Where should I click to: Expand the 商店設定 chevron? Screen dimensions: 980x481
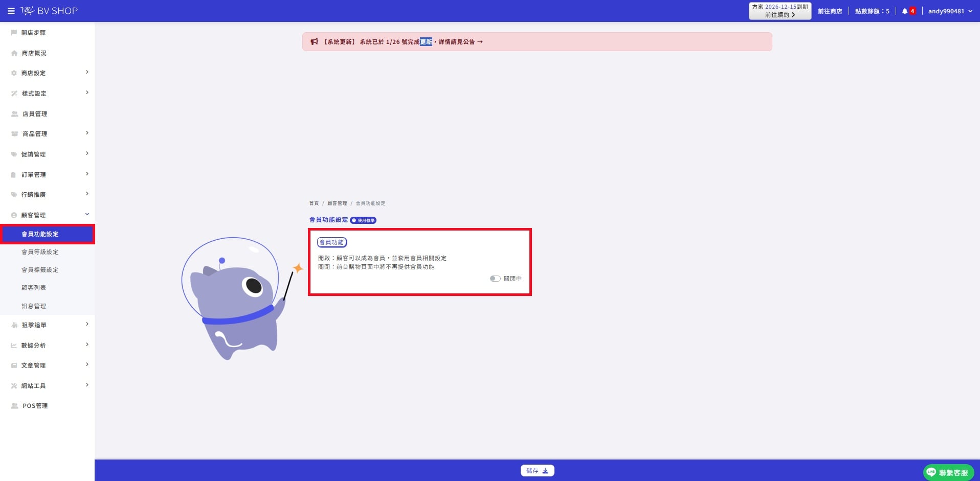(87, 72)
